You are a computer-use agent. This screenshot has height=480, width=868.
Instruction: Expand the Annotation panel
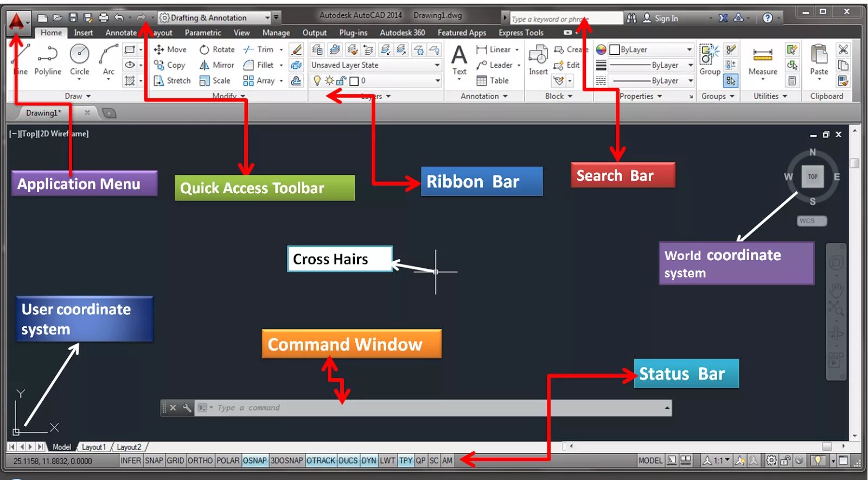(484, 96)
